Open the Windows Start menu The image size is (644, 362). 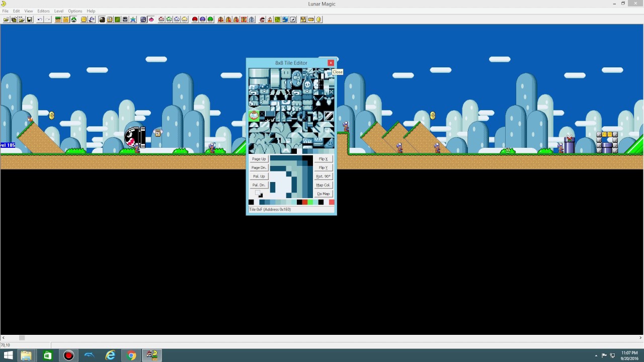pos(8,355)
